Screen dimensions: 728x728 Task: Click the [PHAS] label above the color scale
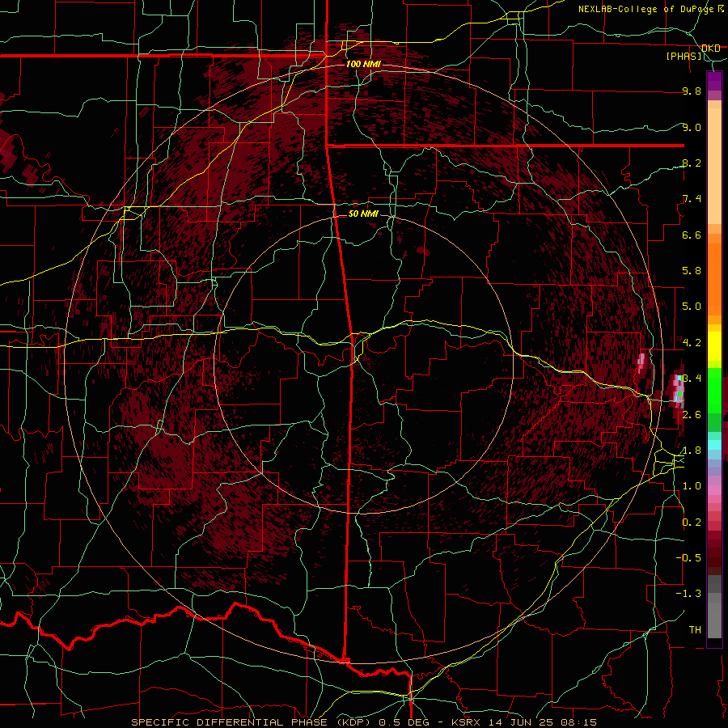click(x=684, y=56)
